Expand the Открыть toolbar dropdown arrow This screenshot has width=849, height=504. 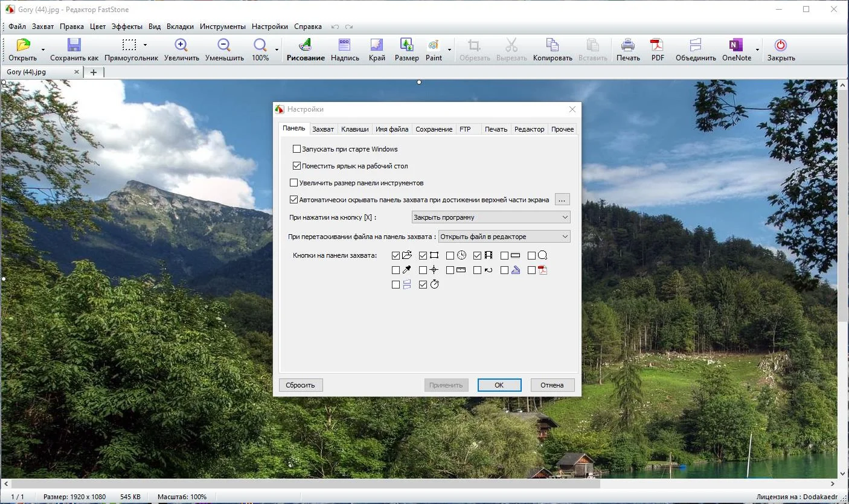[43, 50]
